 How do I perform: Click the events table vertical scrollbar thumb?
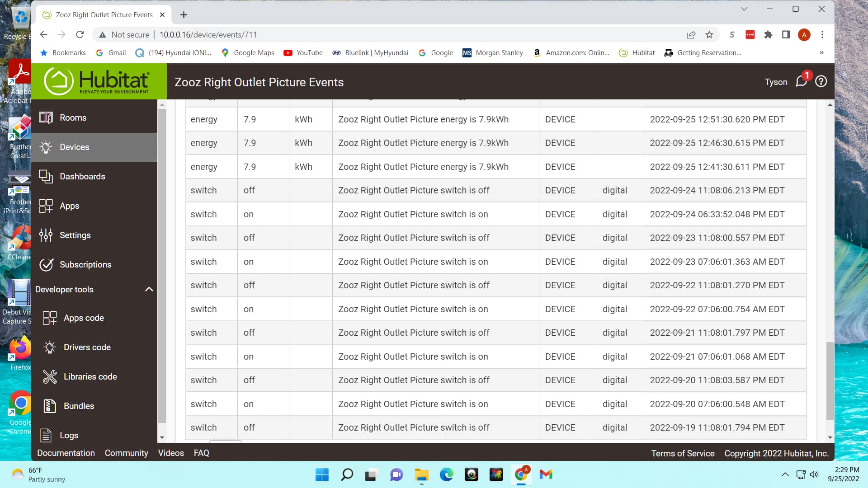tap(830, 381)
